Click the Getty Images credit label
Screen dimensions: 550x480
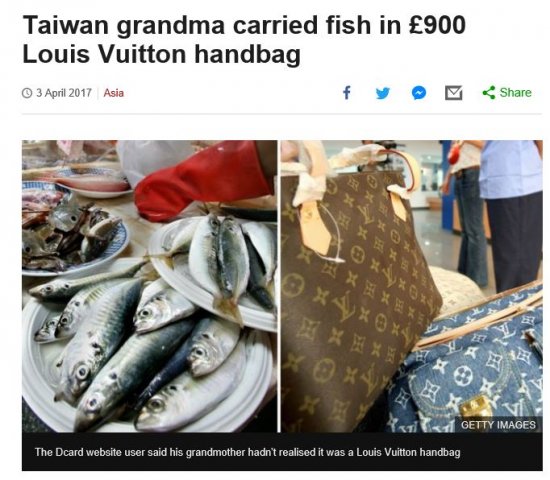498,425
